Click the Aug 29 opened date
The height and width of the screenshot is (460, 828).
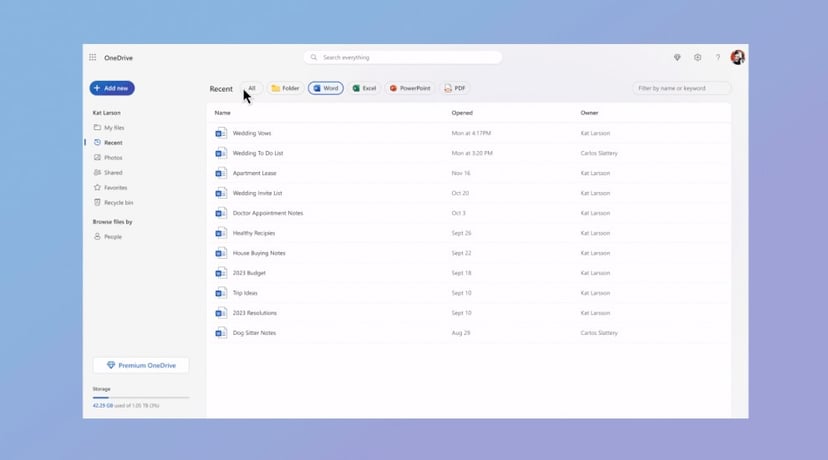point(460,333)
